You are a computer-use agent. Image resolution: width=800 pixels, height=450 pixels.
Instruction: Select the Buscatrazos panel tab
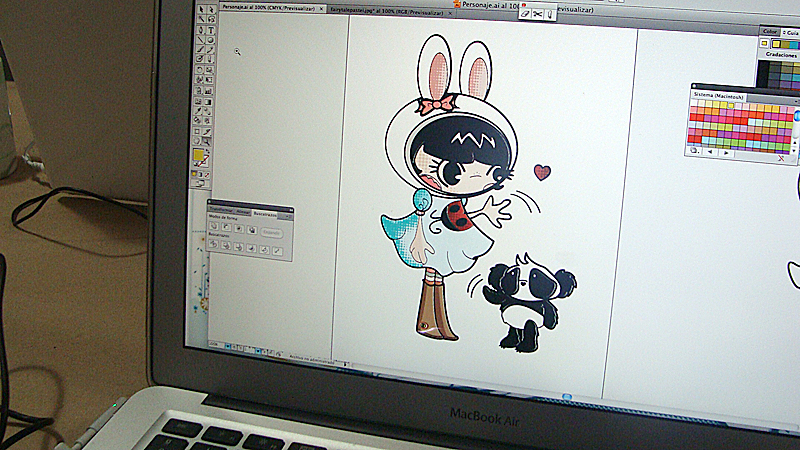[x=265, y=214]
